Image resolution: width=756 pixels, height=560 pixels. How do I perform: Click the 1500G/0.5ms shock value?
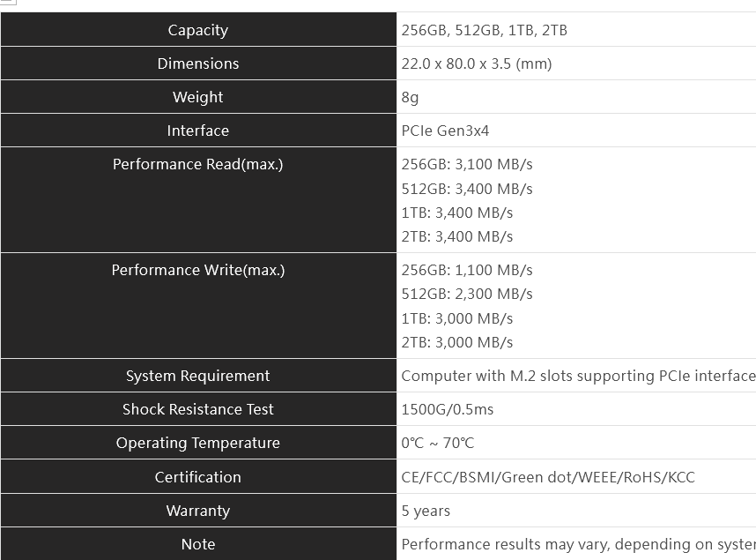(x=448, y=409)
